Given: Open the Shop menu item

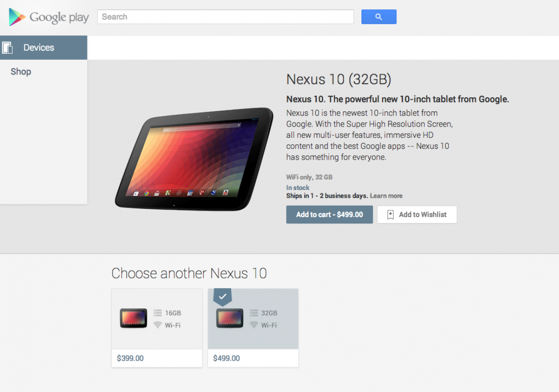Looking at the screenshot, I should click(21, 72).
